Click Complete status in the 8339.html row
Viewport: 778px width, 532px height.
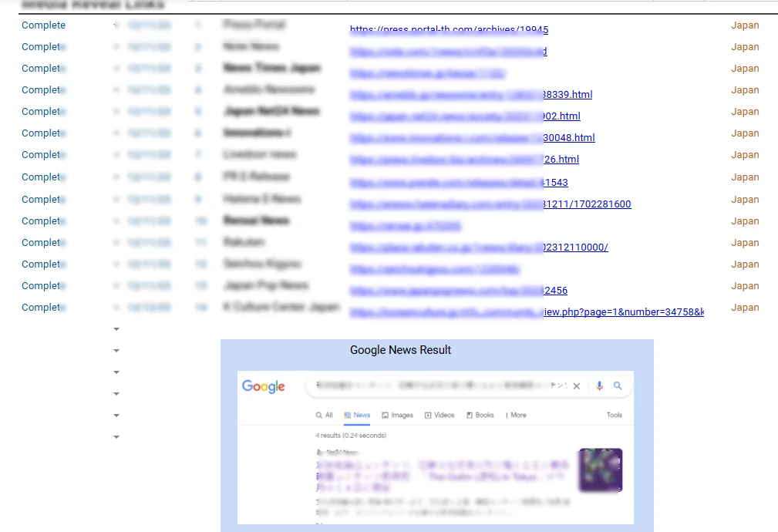point(43,90)
